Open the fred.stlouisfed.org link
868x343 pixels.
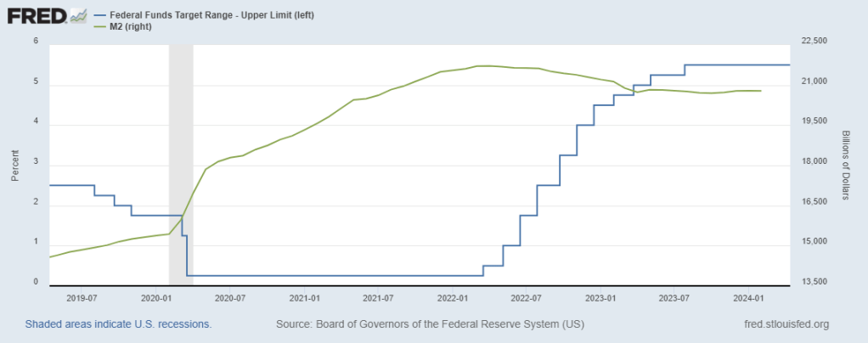pyautogui.click(x=786, y=324)
